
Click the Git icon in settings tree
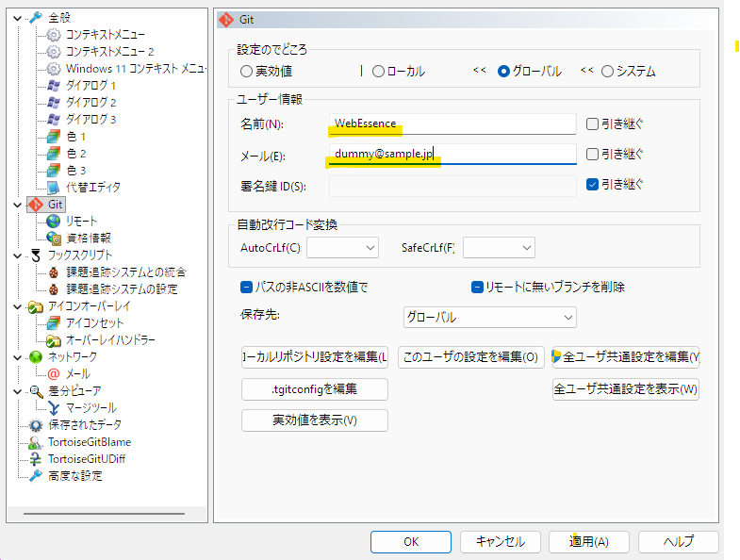coord(36,205)
